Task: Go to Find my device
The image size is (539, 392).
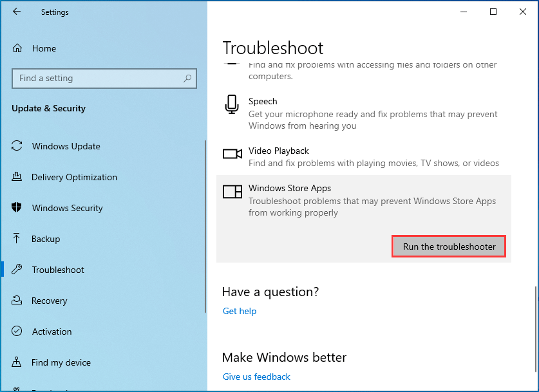Action: tap(61, 363)
